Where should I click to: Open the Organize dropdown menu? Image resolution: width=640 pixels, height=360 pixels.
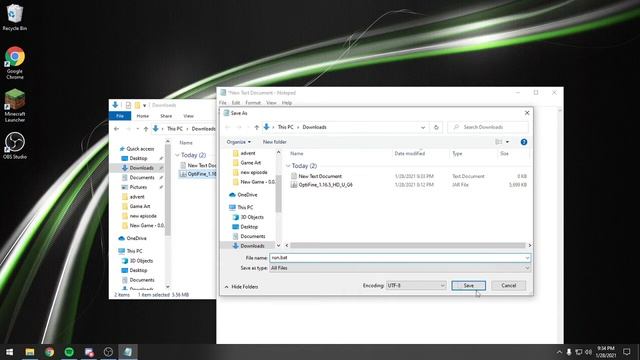239,142
